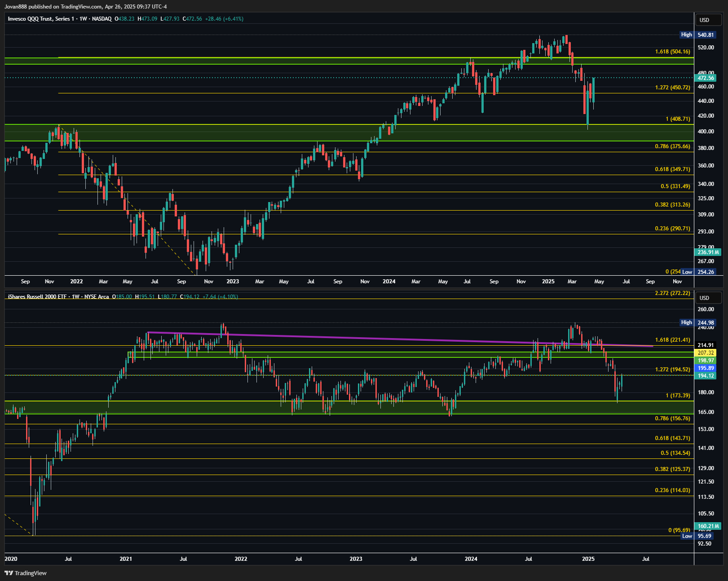Click the 1.618 (221.41) Fibonacci label
The image size is (728, 581).
click(672, 340)
